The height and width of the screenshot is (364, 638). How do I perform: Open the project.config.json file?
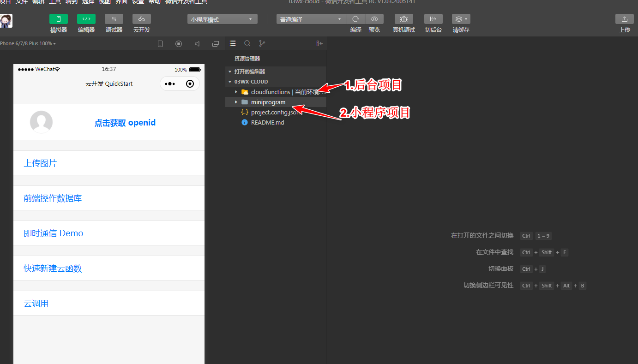tap(276, 112)
